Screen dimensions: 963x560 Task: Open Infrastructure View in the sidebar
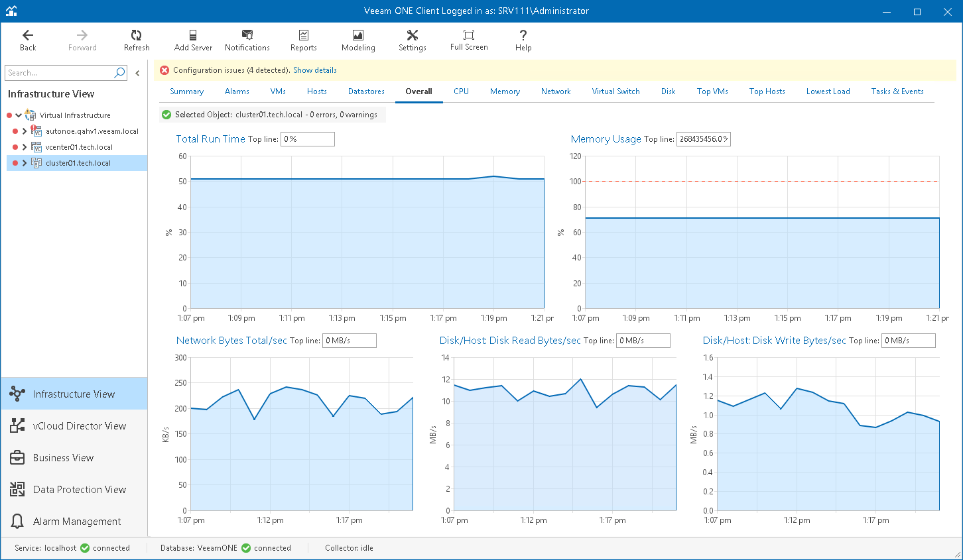[x=74, y=394]
